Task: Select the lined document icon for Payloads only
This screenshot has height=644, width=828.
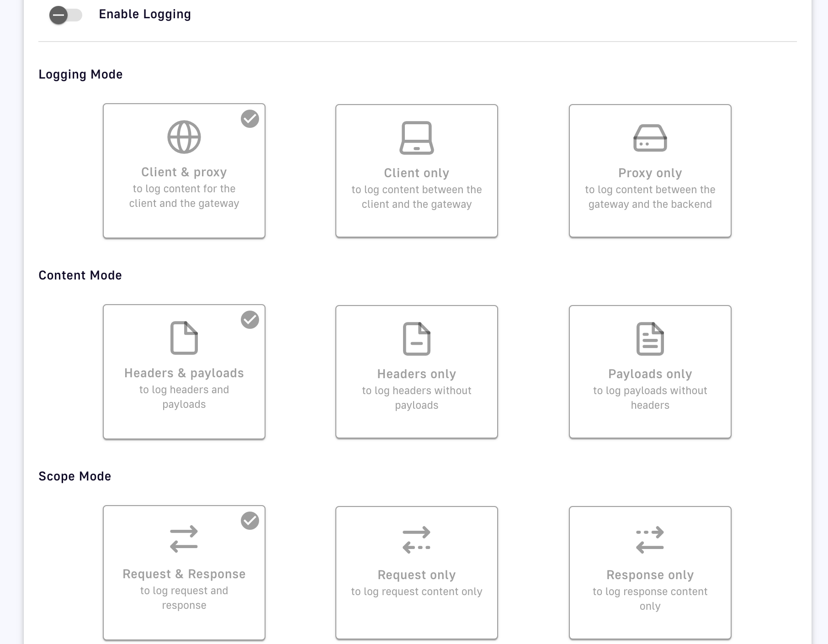Action: point(649,339)
